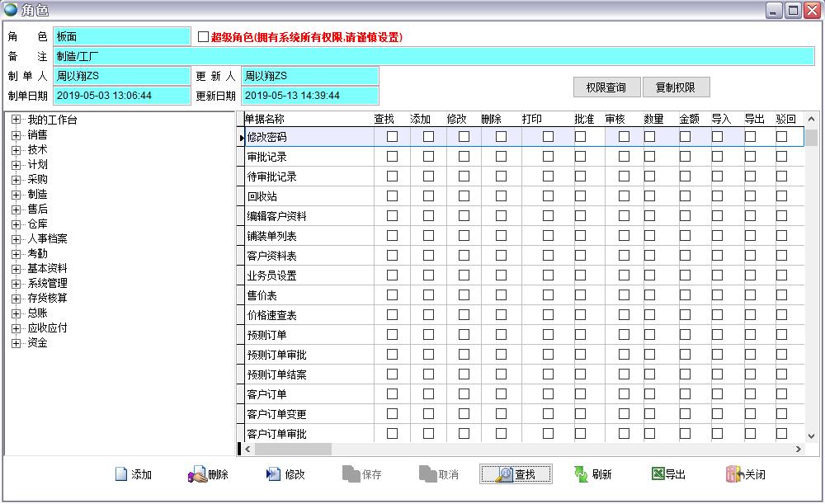Click the 权限查询 button
This screenshot has height=504, width=825.
click(x=606, y=87)
